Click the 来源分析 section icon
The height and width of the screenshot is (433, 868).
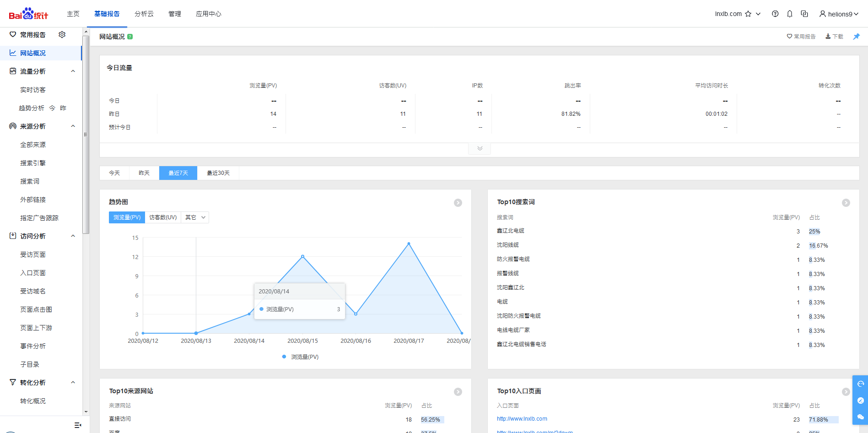tap(13, 126)
